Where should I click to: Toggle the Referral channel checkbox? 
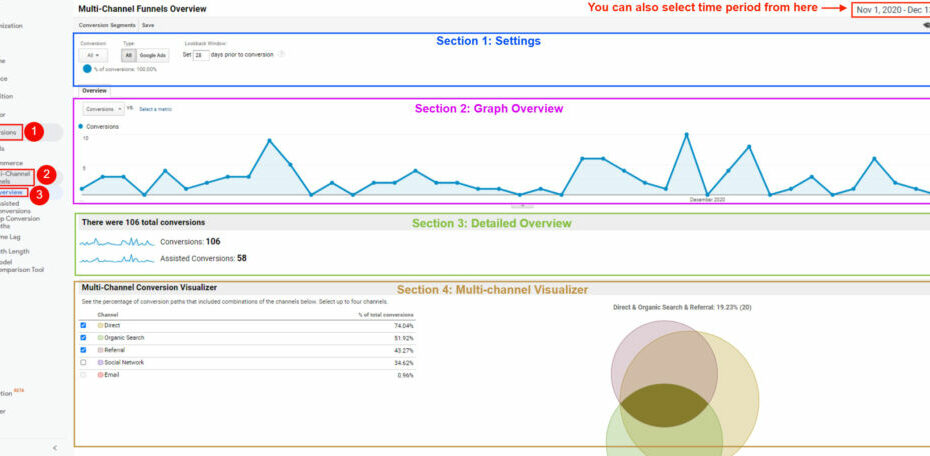83,350
